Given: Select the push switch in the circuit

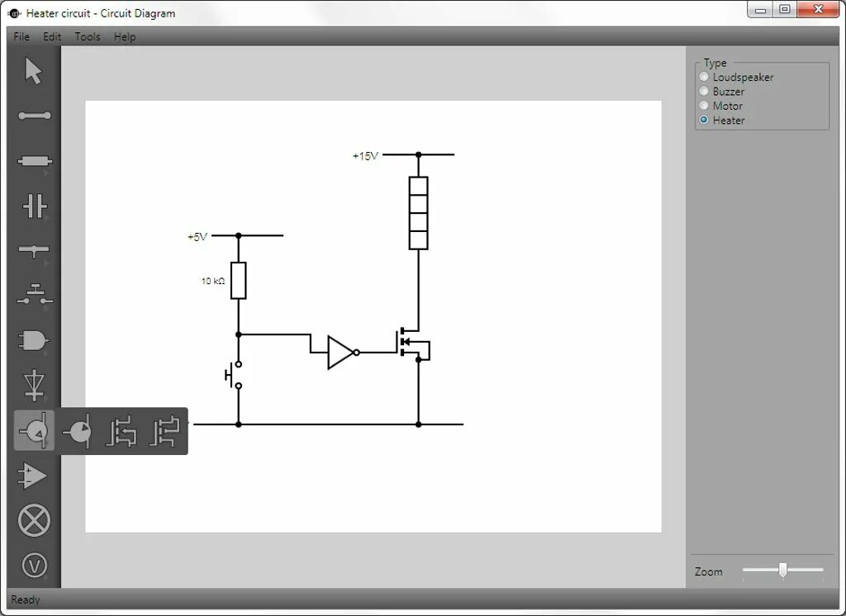Looking at the screenshot, I should 234,375.
